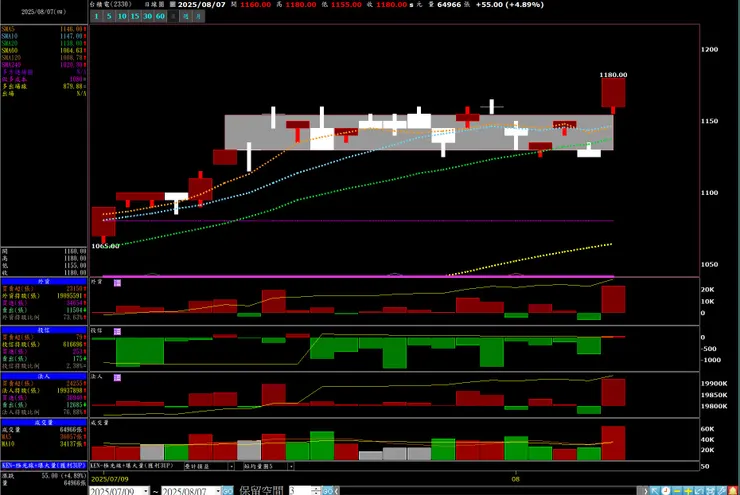Click the SMA120 legend row

click(x=44, y=58)
